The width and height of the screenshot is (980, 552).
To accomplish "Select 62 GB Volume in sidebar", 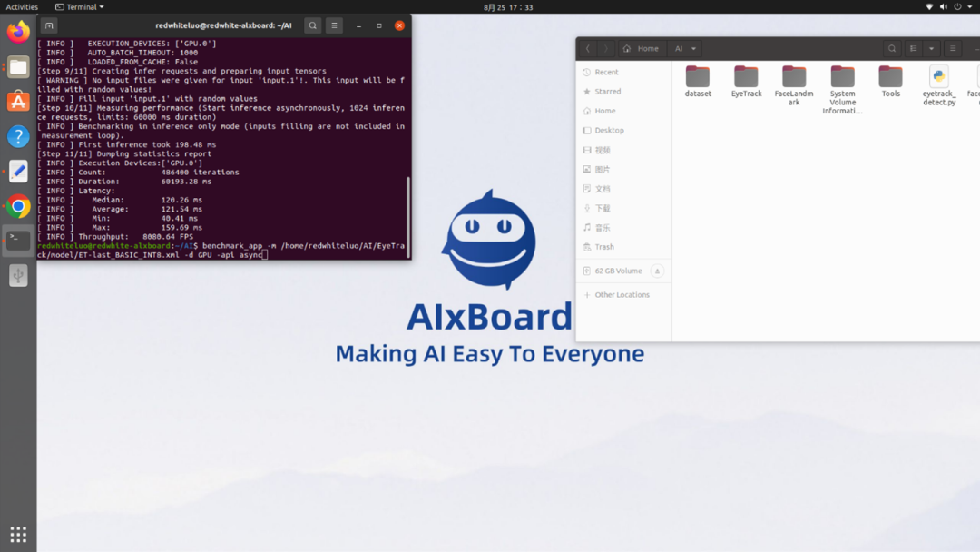I will (618, 271).
